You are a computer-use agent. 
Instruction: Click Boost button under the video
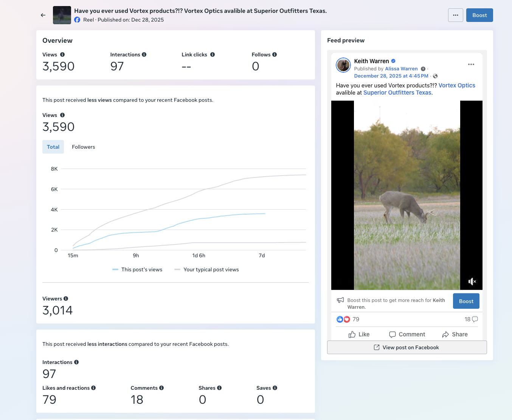(466, 301)
